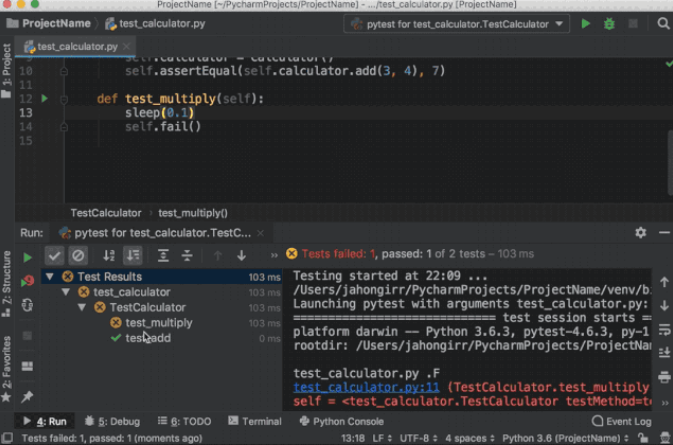This screenshot has height=445, width=673.
Task: Console scroll up arrow icon
Action: [664, 282]
